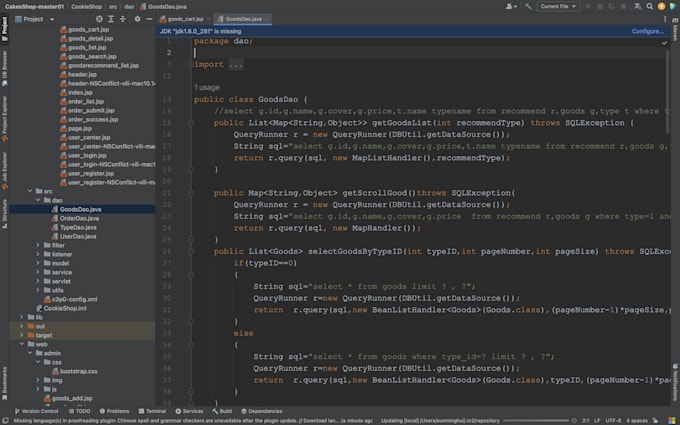Screen dimensions: 680x425
Task: Click the 4 spaces indent status item
Action: pyautogui.click(x=637, y=421)
